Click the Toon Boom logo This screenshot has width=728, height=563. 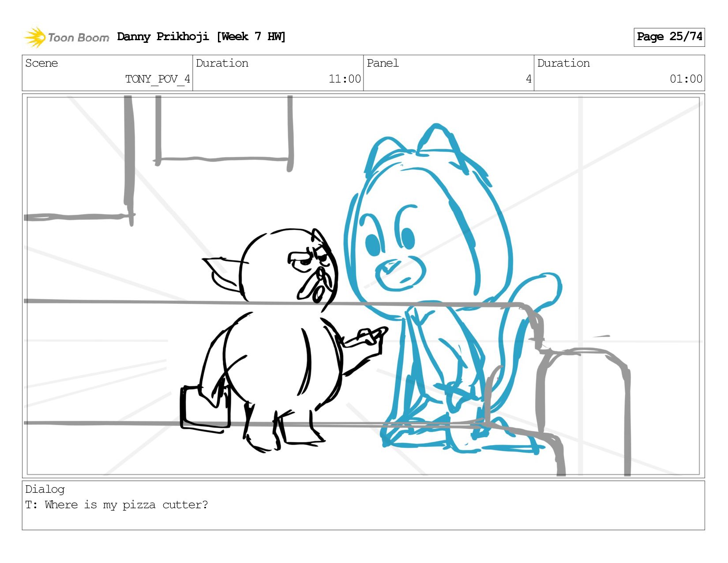tap(66, 37)
